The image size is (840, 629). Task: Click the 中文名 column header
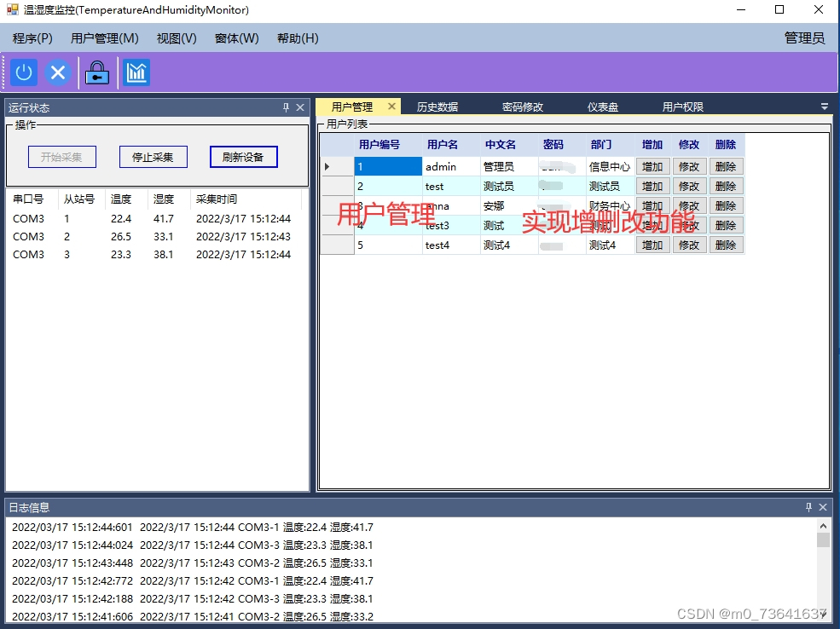(x=509, y=145)
